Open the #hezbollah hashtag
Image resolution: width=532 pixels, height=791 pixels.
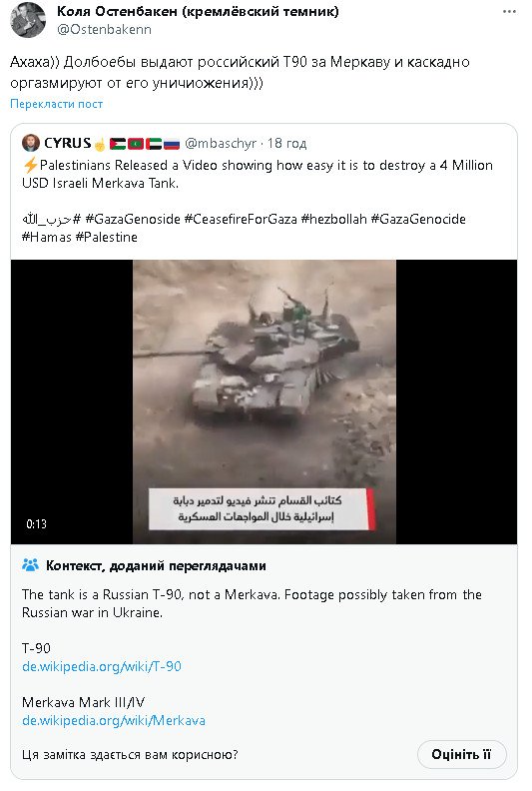(x=333, y=219)
